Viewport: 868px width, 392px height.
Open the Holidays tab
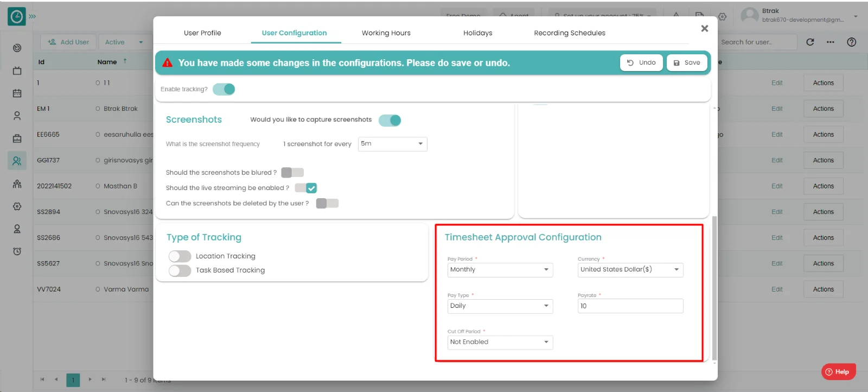click(x=478, y=33)
